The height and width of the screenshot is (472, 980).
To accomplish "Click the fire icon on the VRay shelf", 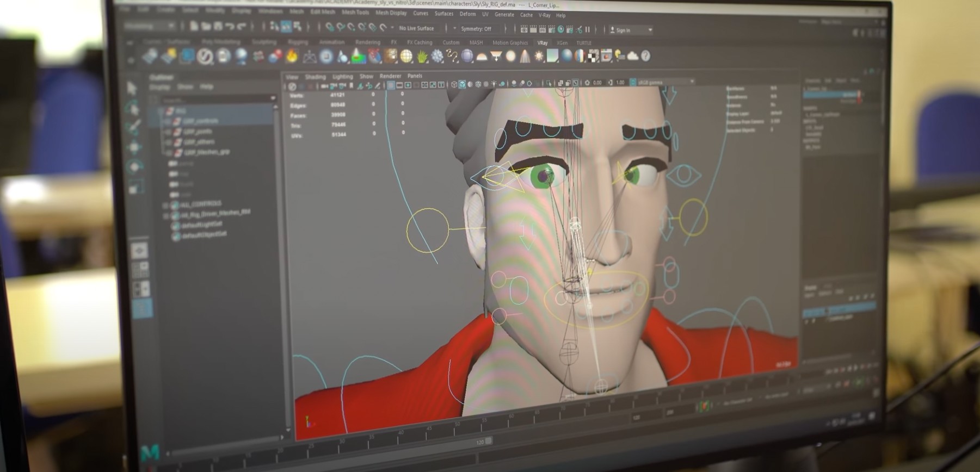I will point(292,55).
